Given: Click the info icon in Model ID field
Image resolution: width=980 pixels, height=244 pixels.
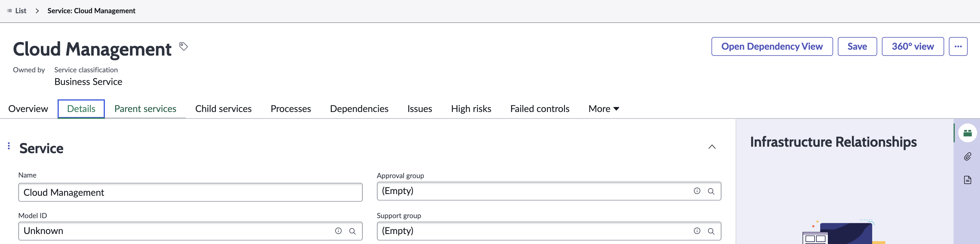Looking at the screenshot, I should pos(338,231).
